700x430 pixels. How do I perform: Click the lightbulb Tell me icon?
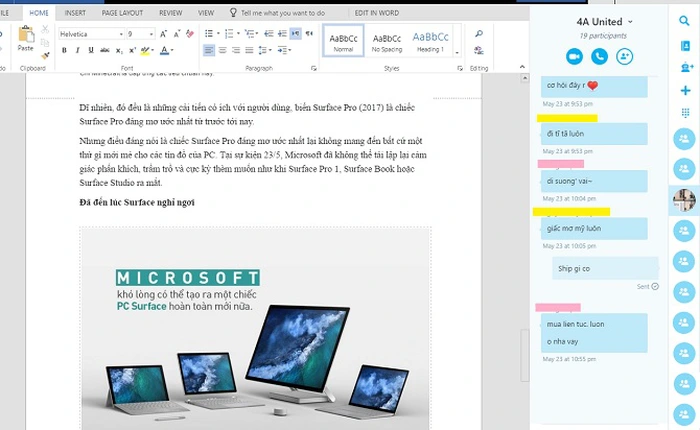point(233,13)
